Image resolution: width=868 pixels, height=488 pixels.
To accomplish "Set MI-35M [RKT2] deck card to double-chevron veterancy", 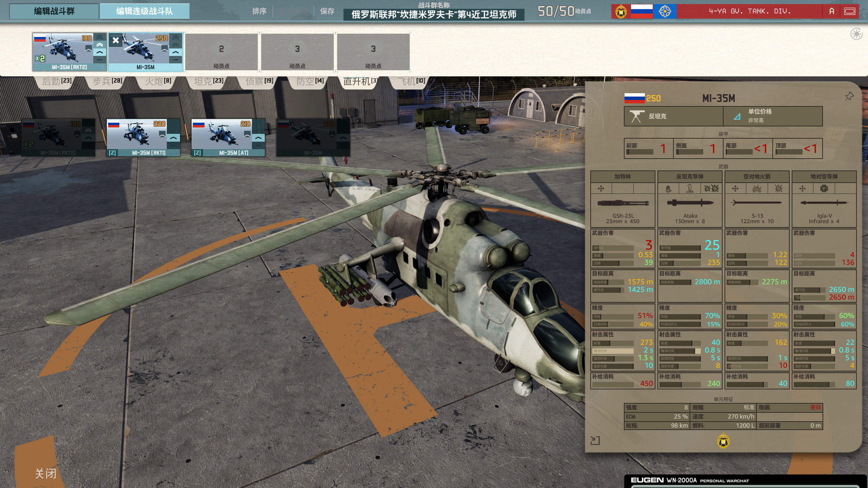I will click(100, 45).
